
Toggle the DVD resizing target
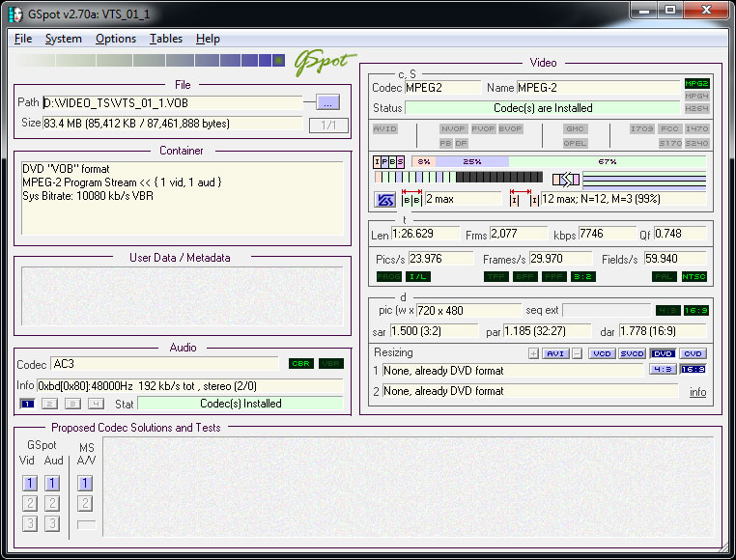[663, 353]
